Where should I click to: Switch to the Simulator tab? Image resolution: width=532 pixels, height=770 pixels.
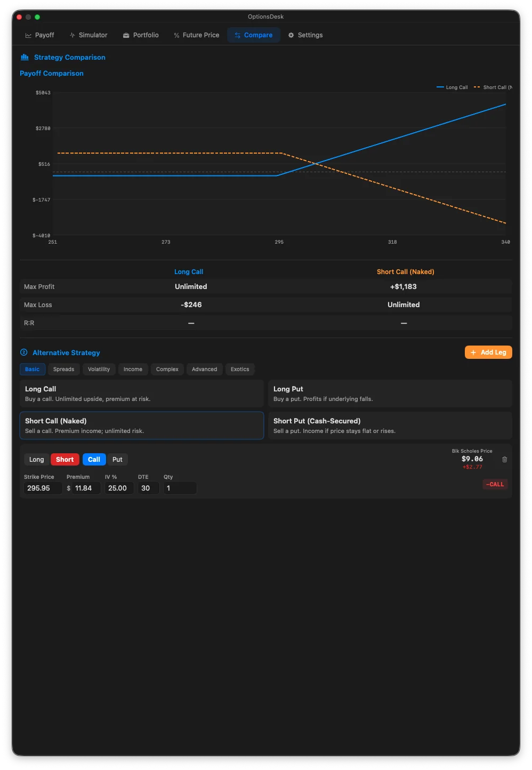tap(88, 35)
